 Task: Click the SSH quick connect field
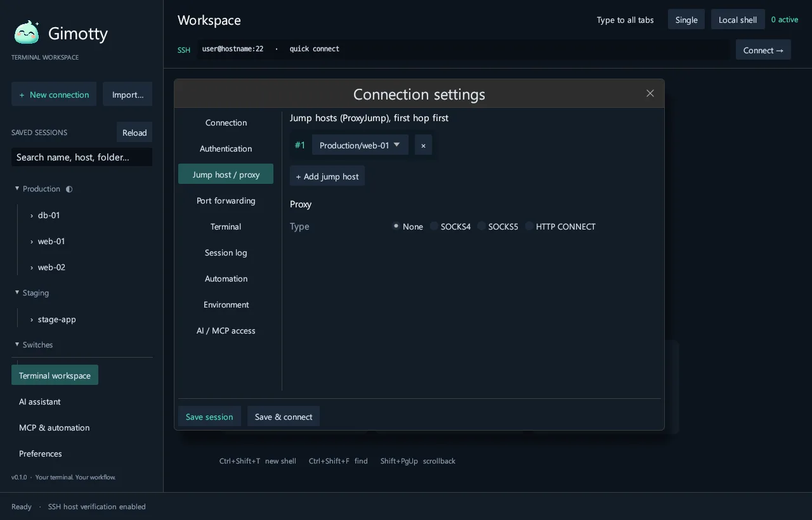tap(462, 49)
